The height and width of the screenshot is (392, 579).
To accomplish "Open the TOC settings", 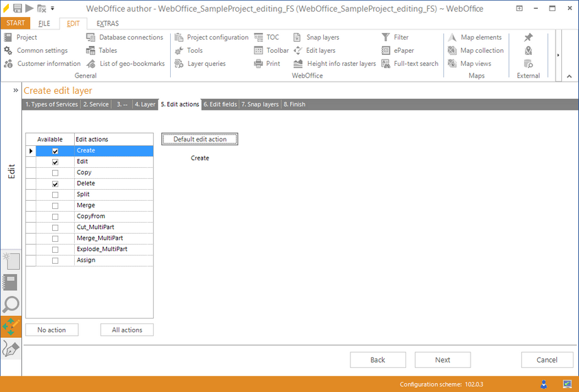I will 267,37.
